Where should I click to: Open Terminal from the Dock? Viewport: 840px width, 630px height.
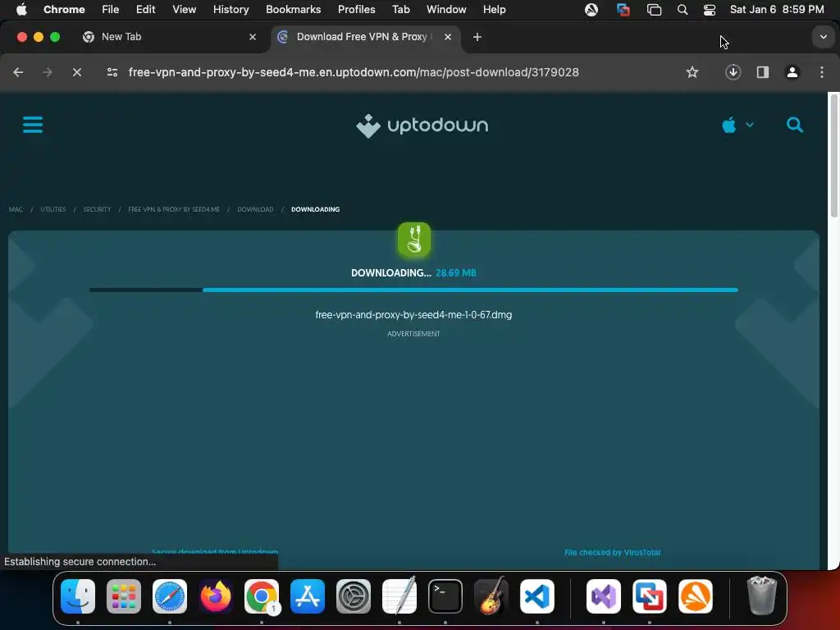445,596
